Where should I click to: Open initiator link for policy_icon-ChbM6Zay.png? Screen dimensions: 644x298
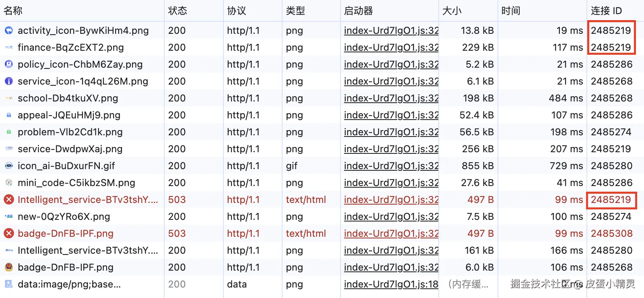391,64
